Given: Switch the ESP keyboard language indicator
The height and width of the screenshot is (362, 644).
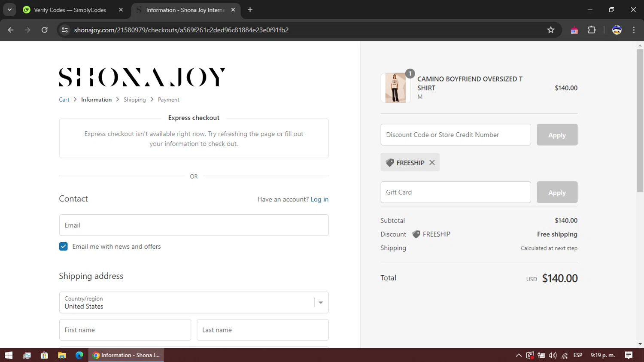Looking at the screenshot, I should click(x=578, y=355).
